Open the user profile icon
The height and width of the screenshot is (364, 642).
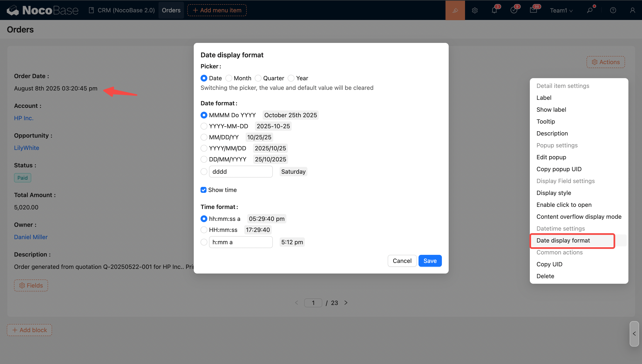coord(632,10)
